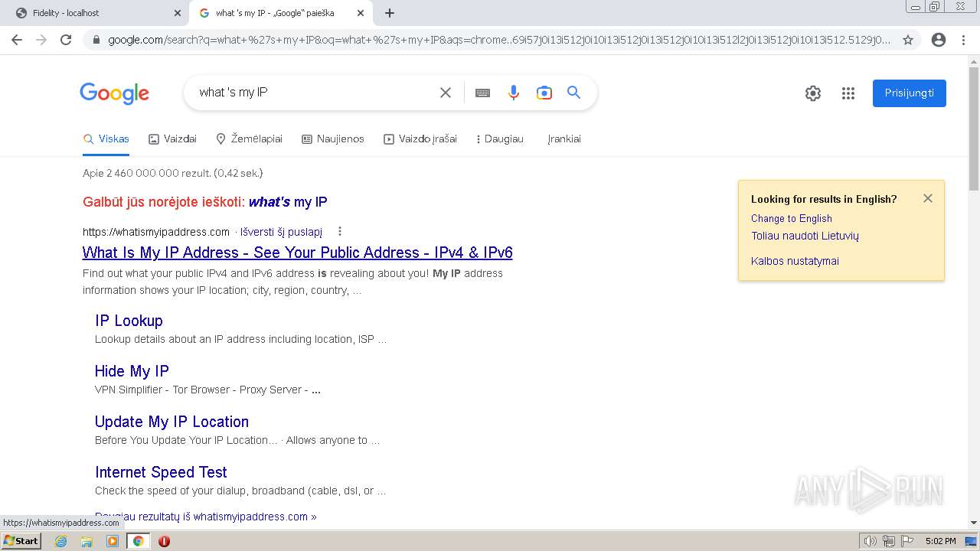Open Vaizdo įrašai video results
980x551 pixels.
pos(420,139)
